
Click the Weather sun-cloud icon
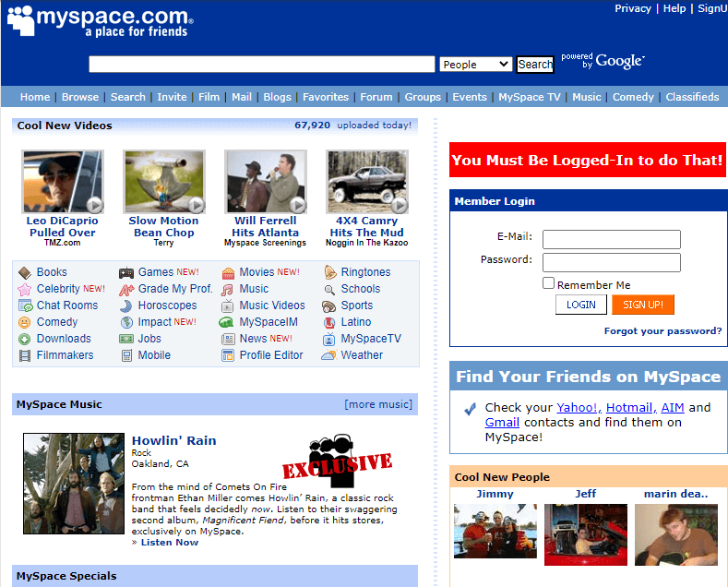tap(328, 355)
